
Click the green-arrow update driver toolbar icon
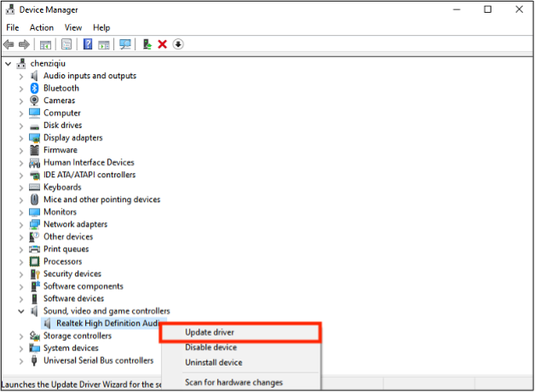tap(147, 44)
